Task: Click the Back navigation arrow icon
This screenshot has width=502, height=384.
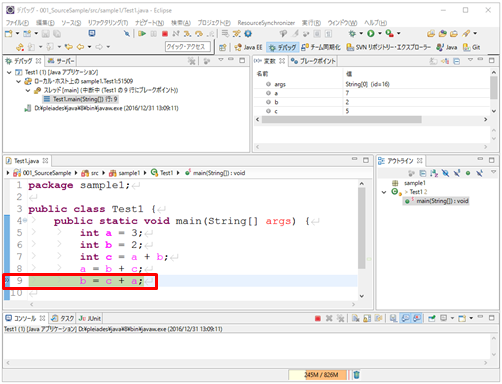Action: pos(80,47)
